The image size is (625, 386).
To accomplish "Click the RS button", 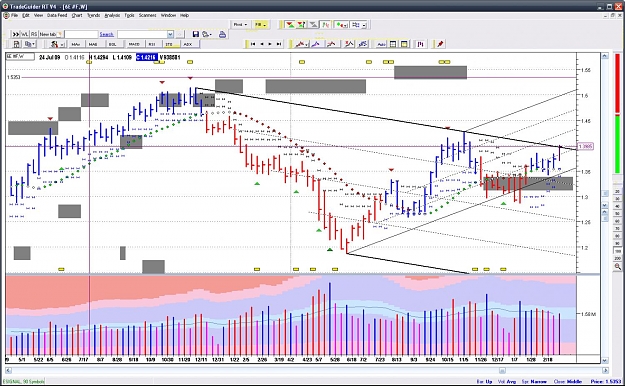I will [34, 34].
